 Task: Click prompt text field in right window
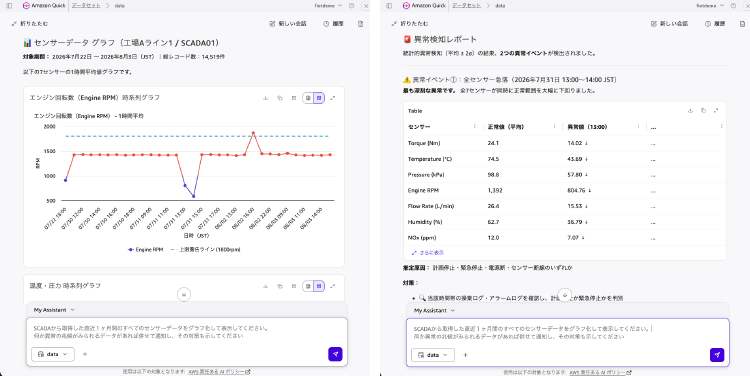tap(567, 333)
